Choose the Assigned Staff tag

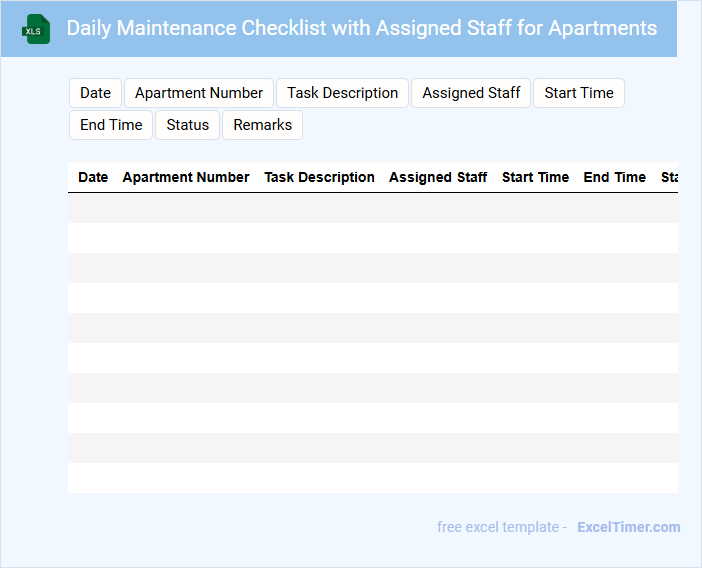(x=471, y=93)
